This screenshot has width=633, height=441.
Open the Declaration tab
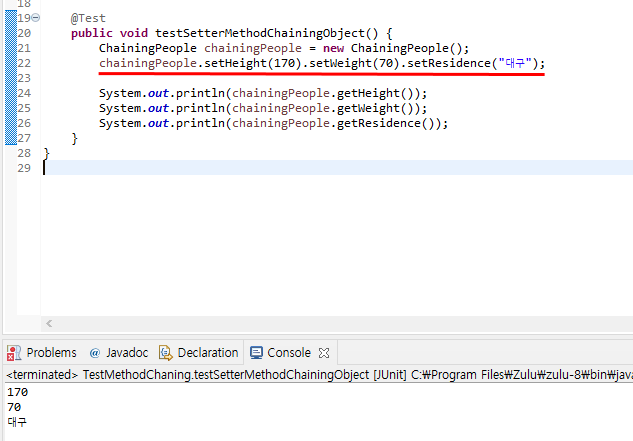click(x=199, y=353)
